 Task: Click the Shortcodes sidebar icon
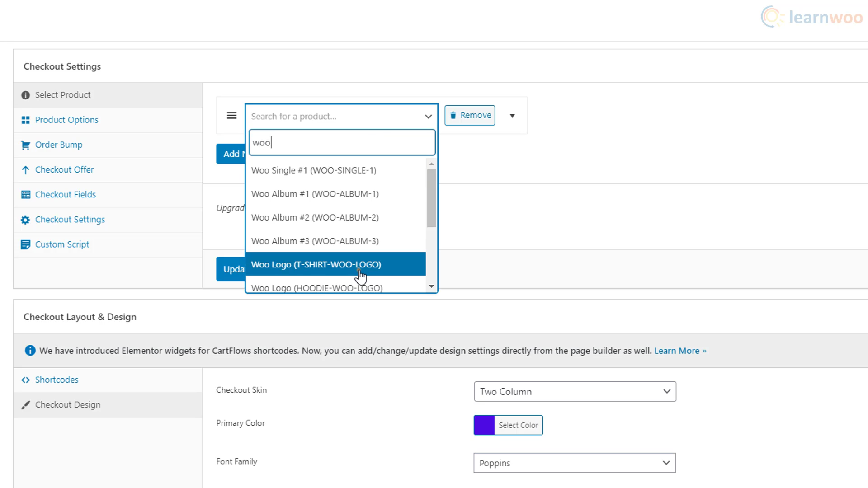coord(25,380)
